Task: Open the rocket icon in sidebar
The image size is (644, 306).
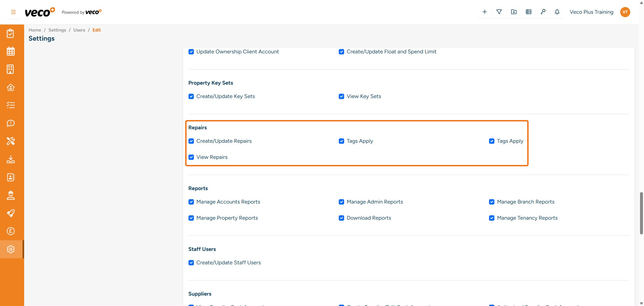Action: point(11,213)
